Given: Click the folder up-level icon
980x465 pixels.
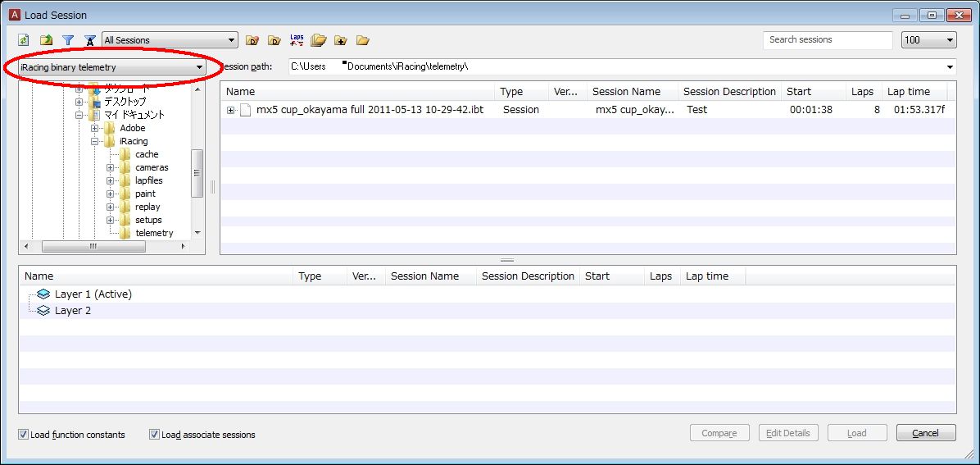Looking at the screenshot, I should 46,41.
